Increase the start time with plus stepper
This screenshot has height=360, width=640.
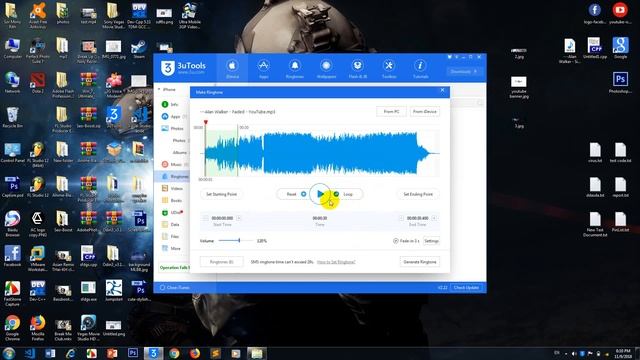point(239,218)
